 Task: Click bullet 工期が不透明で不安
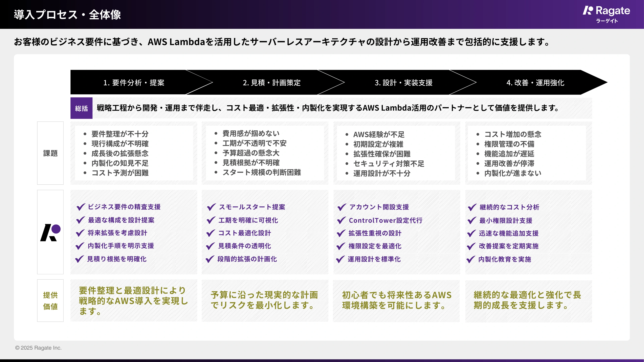pos(255,143)
